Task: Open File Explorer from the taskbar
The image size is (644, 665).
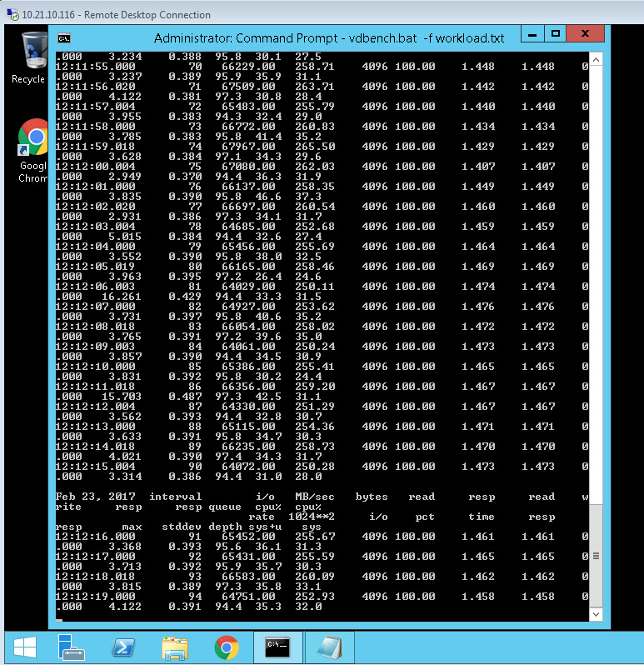Action: (x=175, y=647)
